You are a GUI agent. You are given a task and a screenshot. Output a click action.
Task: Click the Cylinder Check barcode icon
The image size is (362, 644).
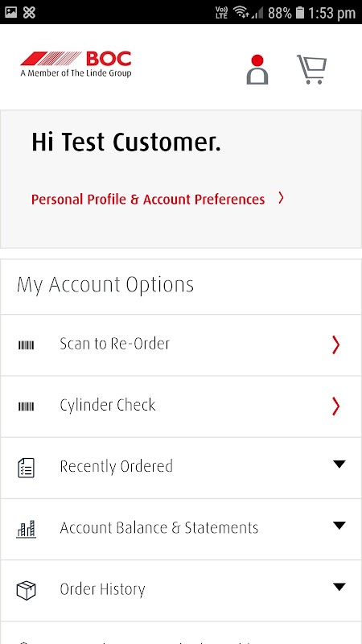(x=27, y=407)
